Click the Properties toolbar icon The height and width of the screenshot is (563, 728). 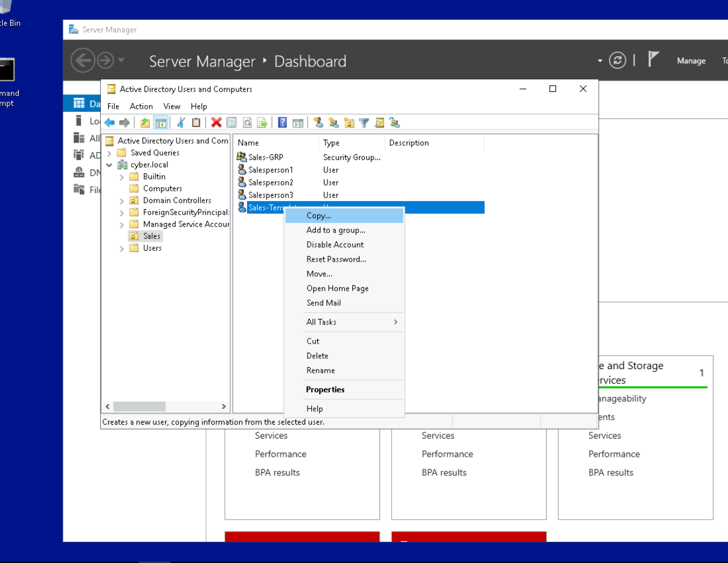tap(231, 123)
